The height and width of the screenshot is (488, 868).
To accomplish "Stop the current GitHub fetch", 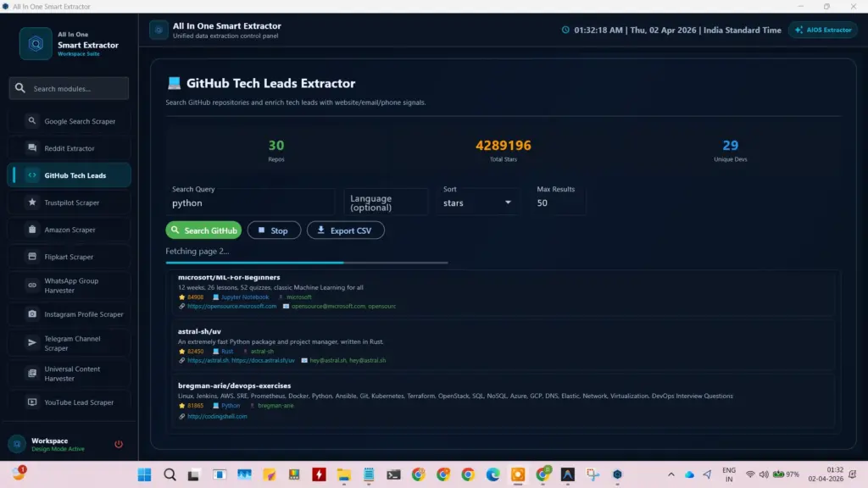I will 274,230.
